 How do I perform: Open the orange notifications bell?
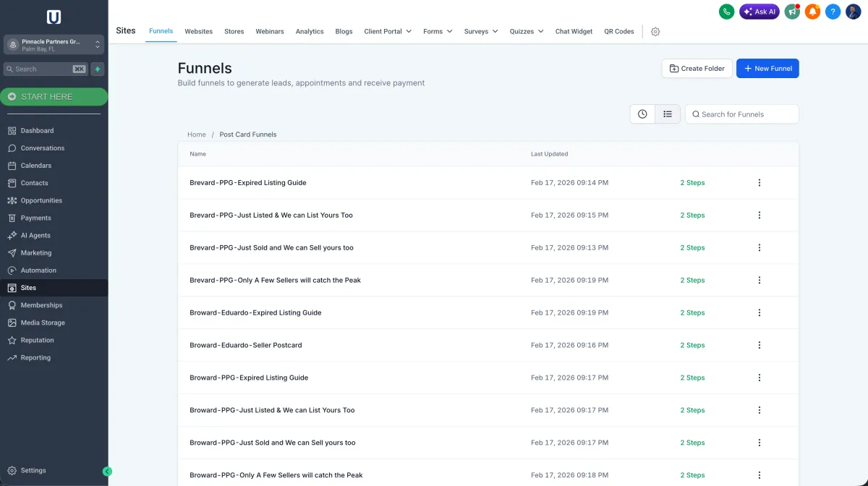[x=812, y=12]
